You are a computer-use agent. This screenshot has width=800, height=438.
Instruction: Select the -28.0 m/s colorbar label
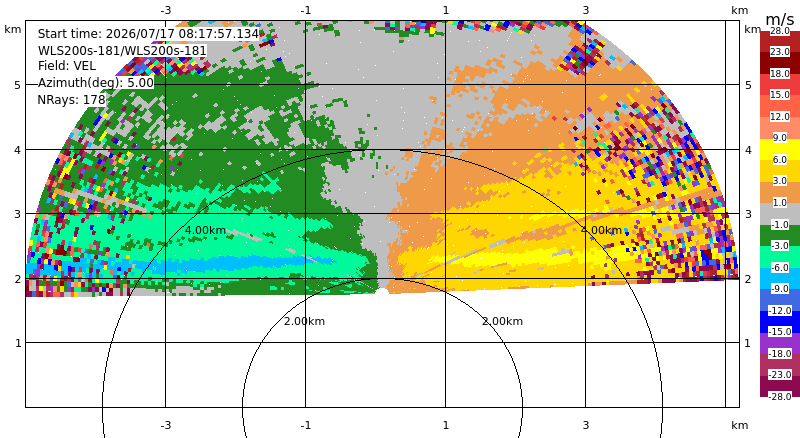coord(780,396)
